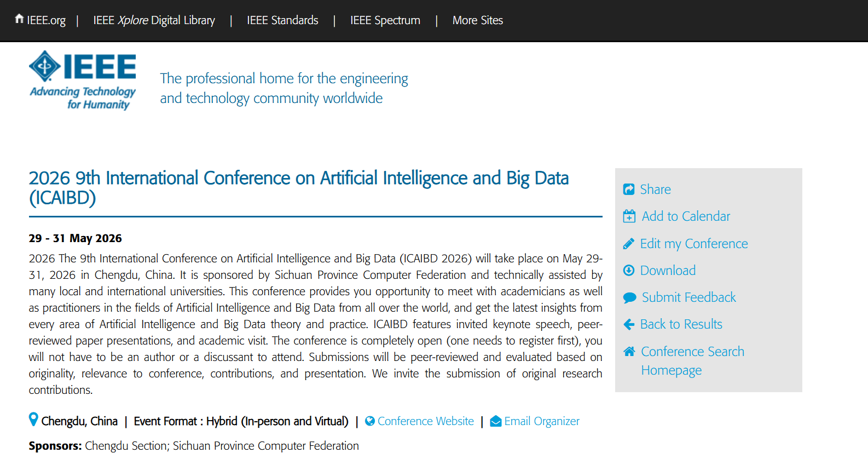Click the globe icon beside Conference Website

click(x=370, y=421)
